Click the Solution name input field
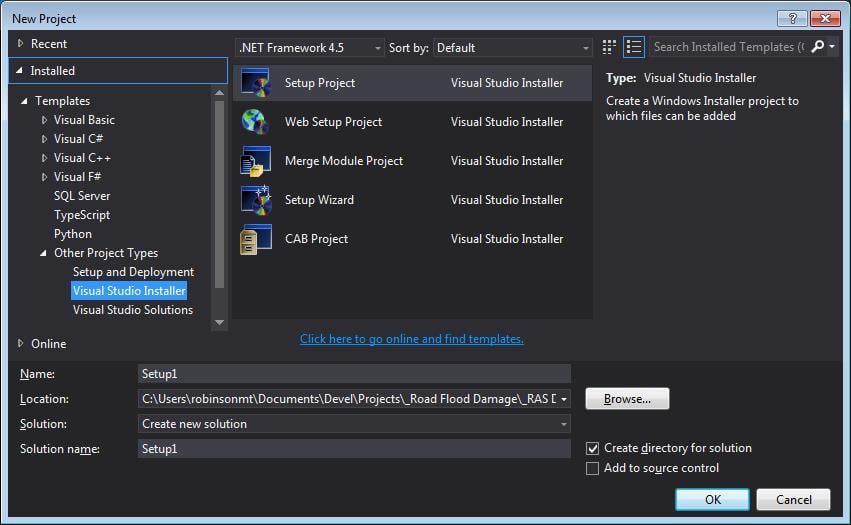This screenshot has height=525, width=851. 354,449
